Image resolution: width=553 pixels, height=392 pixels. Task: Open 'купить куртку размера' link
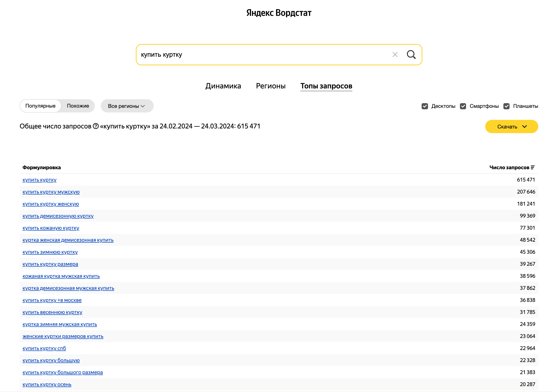pos(50,264)
